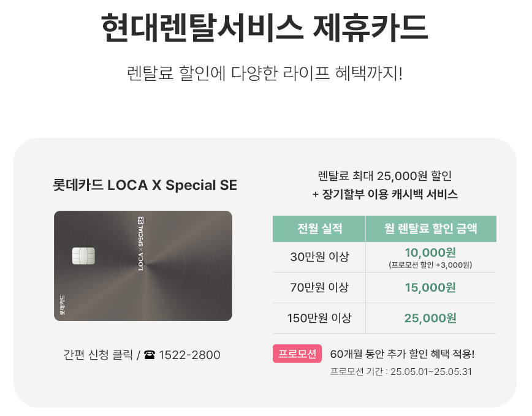Click the 롯데카드 LOCA X Special SE title
The height and width of the screenshot is (416, 532).
145,186
